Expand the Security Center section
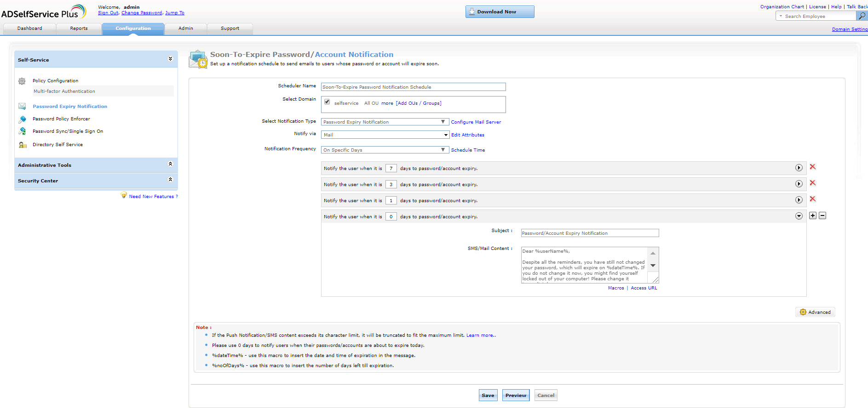 pyautogui.click(x=170, y=180)
